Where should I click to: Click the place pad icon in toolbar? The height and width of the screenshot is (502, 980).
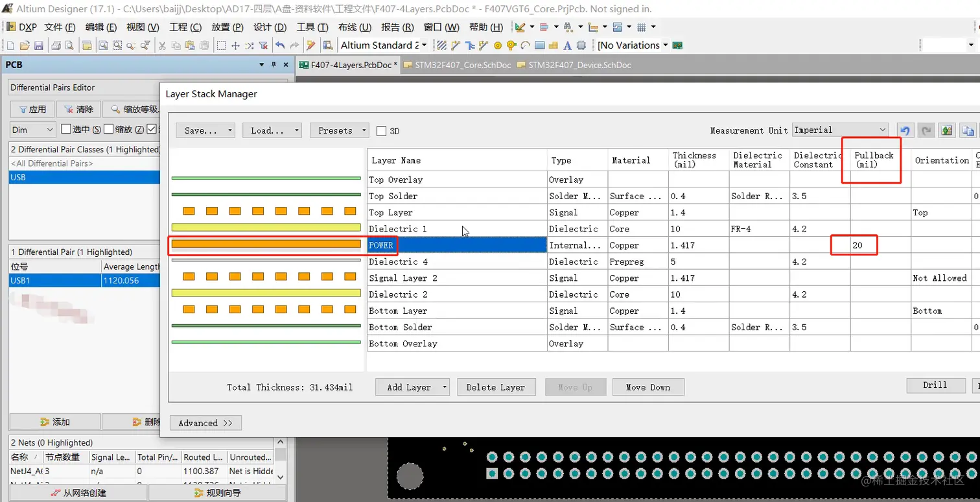pyautogui.click(x=511, y=45)
